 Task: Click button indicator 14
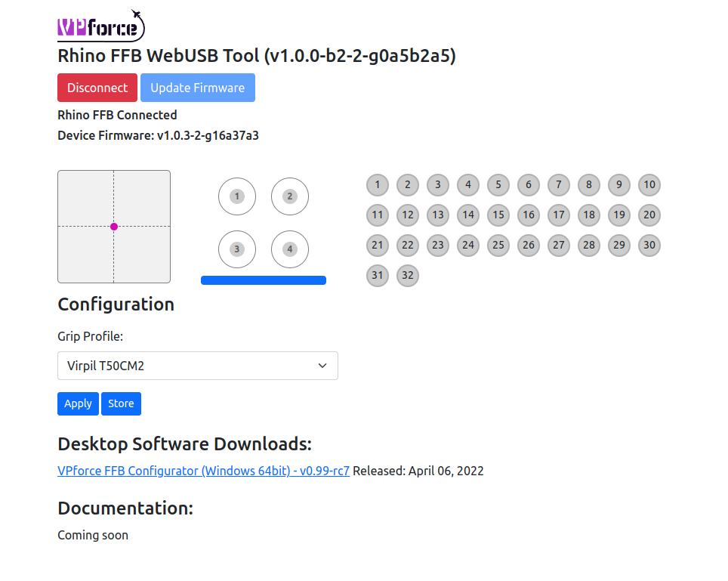468,215
